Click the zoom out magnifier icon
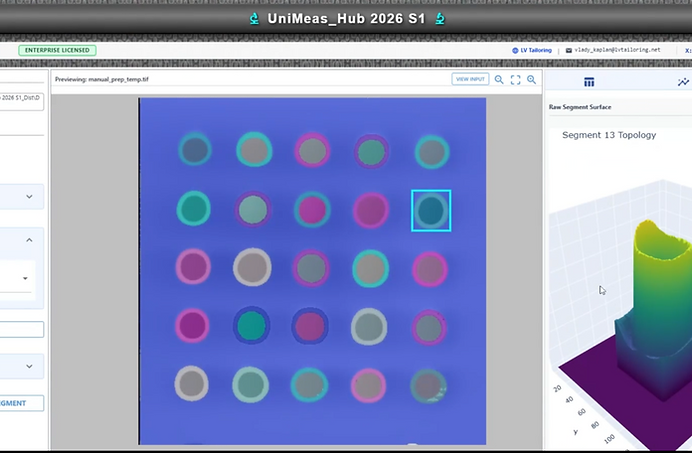692x453 pixels. click(x=499, y=79)
